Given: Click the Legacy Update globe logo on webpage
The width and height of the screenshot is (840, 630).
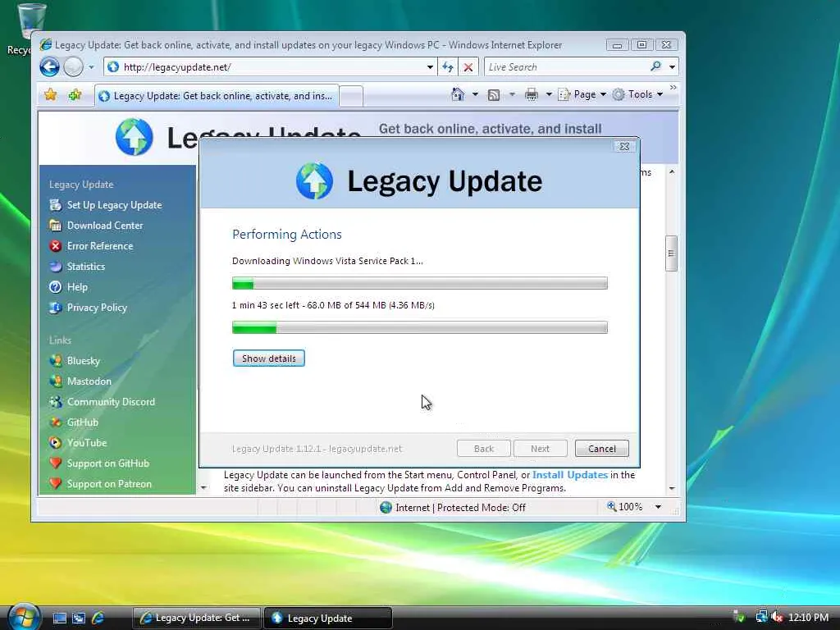Looking at the screenshot, I should click(134, 137).
